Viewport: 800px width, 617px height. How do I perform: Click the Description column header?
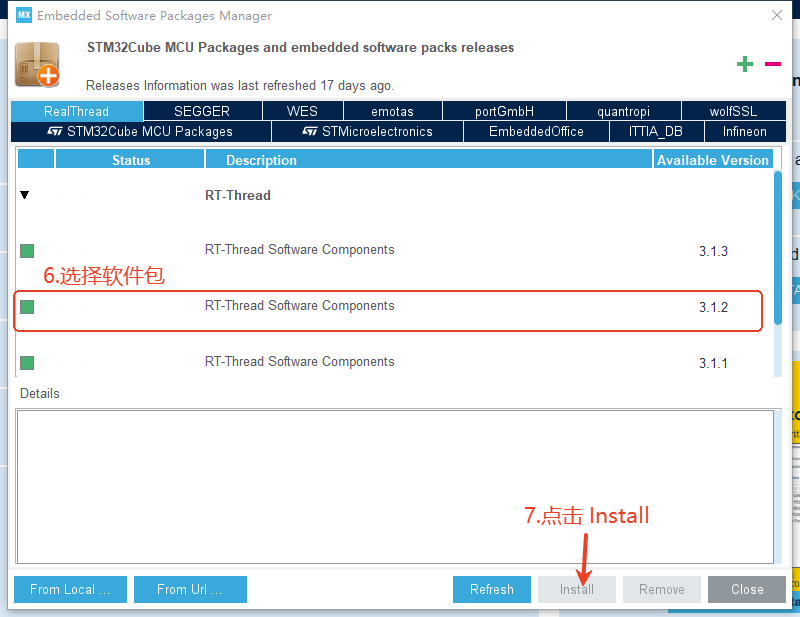point(429,160)
